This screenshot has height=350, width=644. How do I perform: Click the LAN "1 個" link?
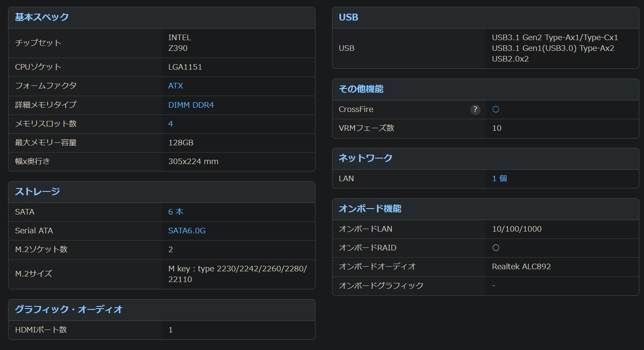click(499, 178)
